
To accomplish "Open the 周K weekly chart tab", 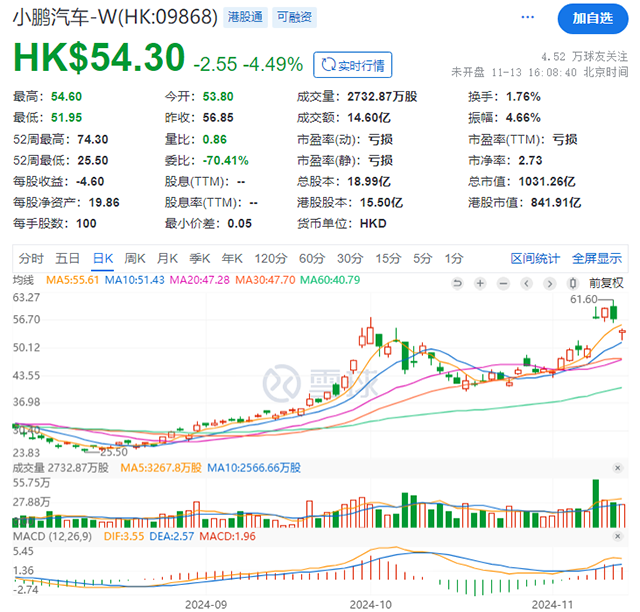I will [x=135, y=258].
